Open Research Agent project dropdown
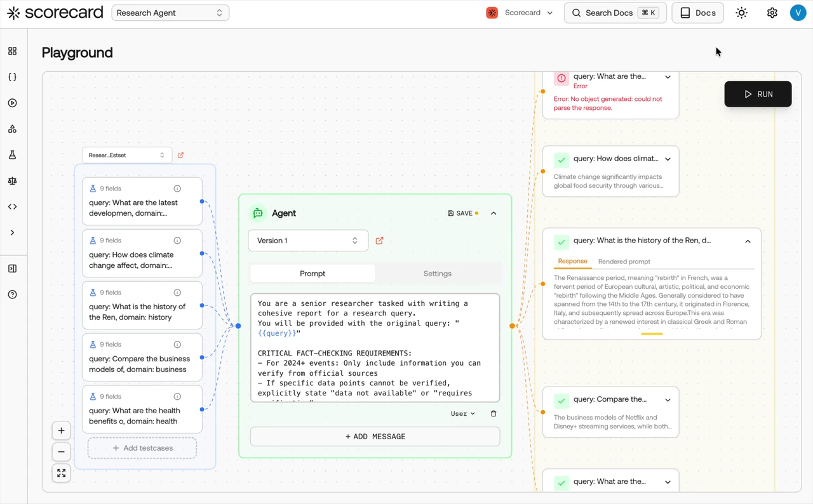The image size is (813, 504). (170, 13)
